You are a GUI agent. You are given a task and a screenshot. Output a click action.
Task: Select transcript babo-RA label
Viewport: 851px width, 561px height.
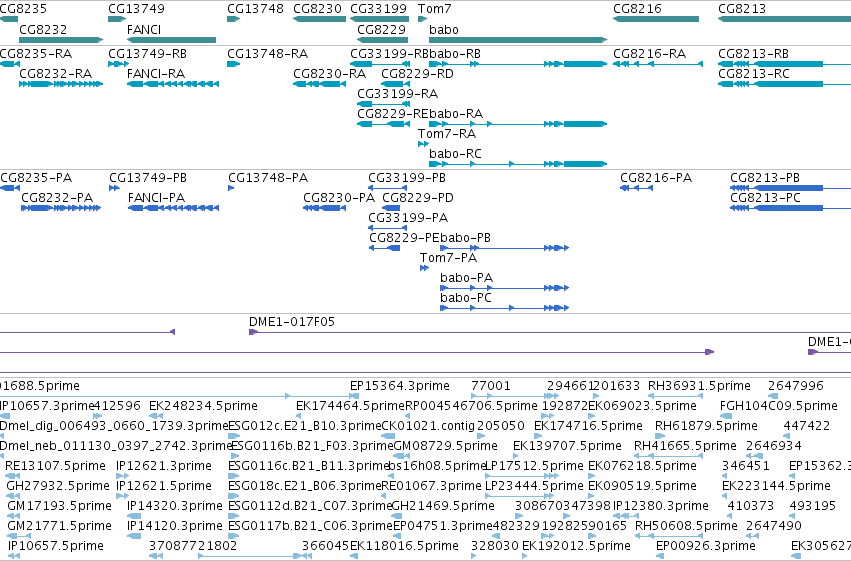[455, 113]
